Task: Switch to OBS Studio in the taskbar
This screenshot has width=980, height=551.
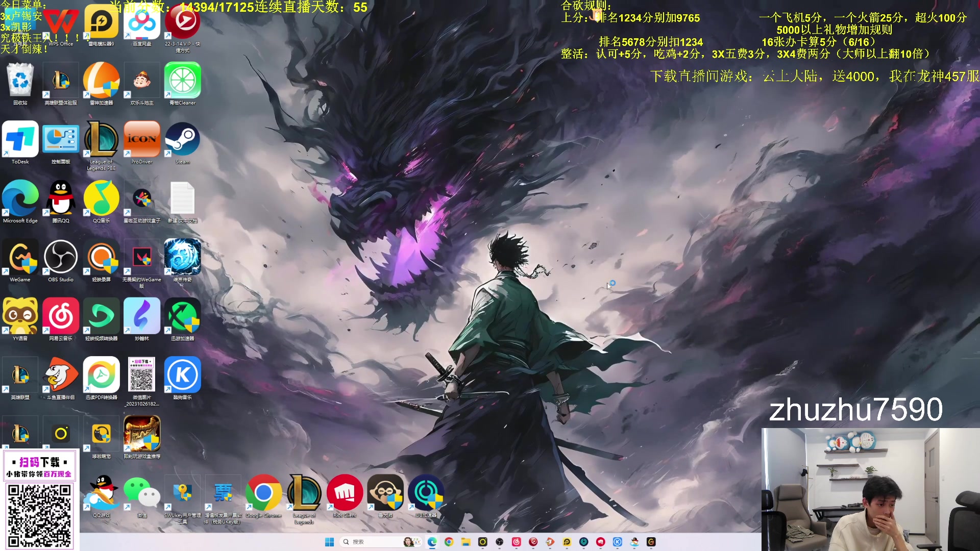Action: [x=499, y=542]
